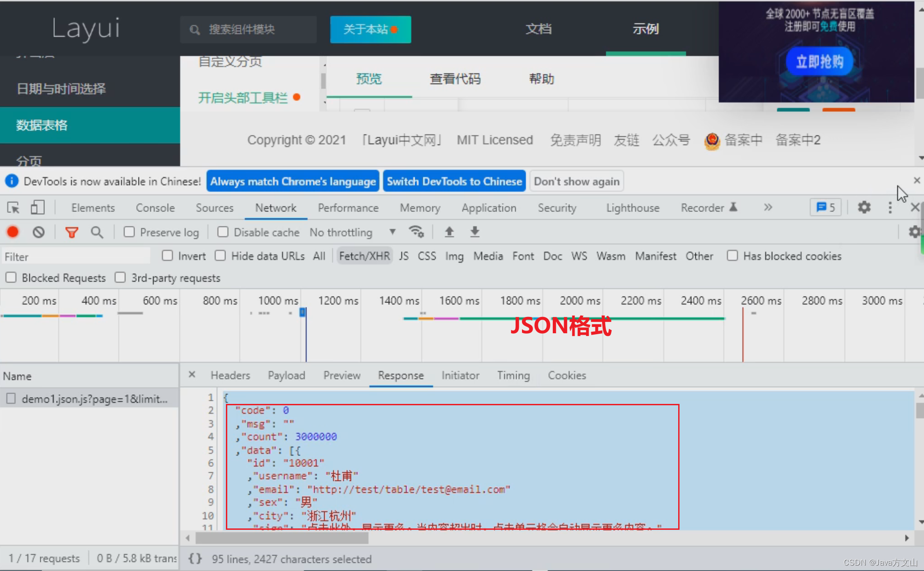
Task: Open network conditions panel
Action: tap(417, 232)
